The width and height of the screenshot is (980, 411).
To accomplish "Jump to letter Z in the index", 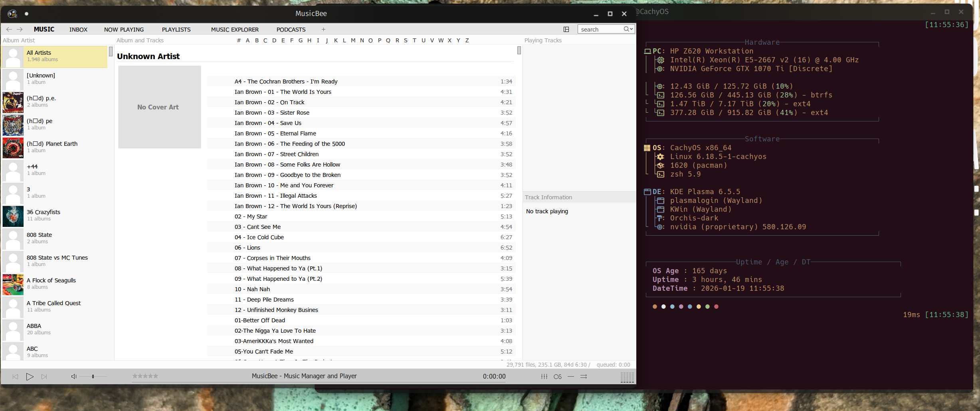I will [x=467, y=40].
